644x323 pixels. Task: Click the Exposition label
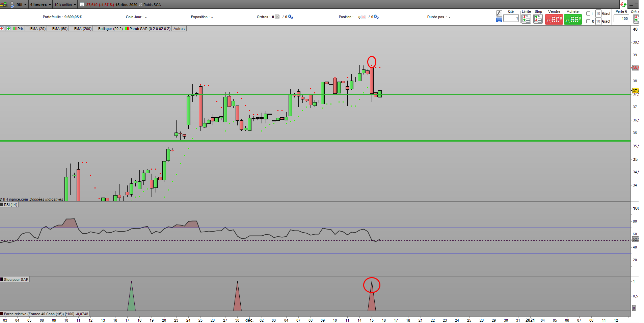(x=200, y=17)
